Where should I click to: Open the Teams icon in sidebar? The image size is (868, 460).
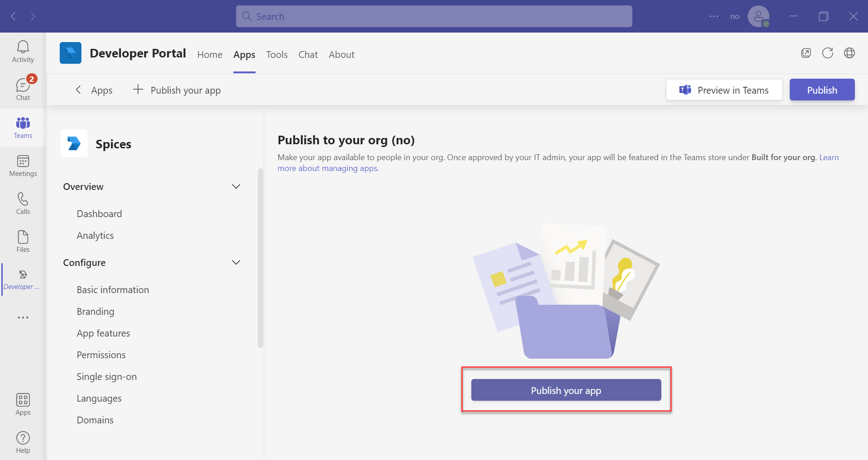click(23, 128)
